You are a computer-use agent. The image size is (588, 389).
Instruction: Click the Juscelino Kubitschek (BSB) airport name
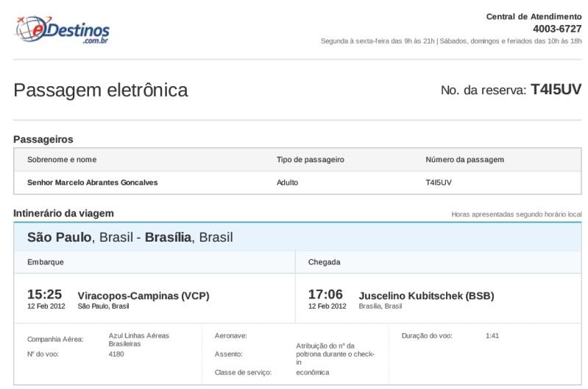(x=426, y=296)
